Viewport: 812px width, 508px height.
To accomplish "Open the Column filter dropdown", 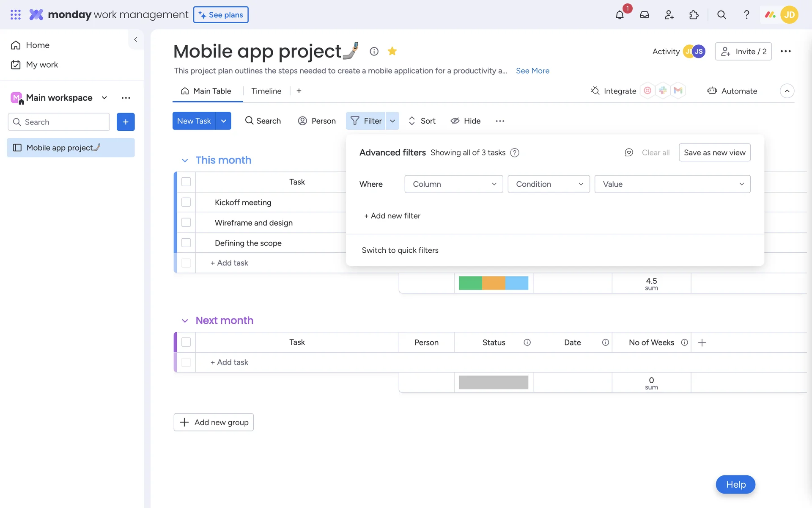I will click(x=453, y=184).
